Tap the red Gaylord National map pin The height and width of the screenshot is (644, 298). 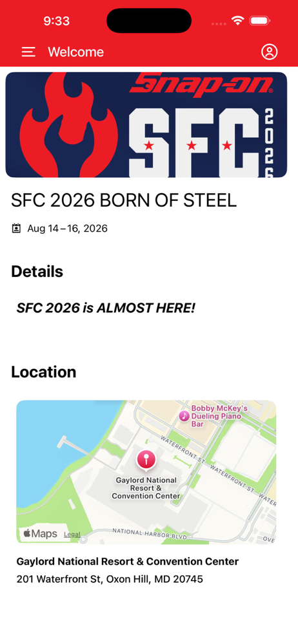(146, 459)
